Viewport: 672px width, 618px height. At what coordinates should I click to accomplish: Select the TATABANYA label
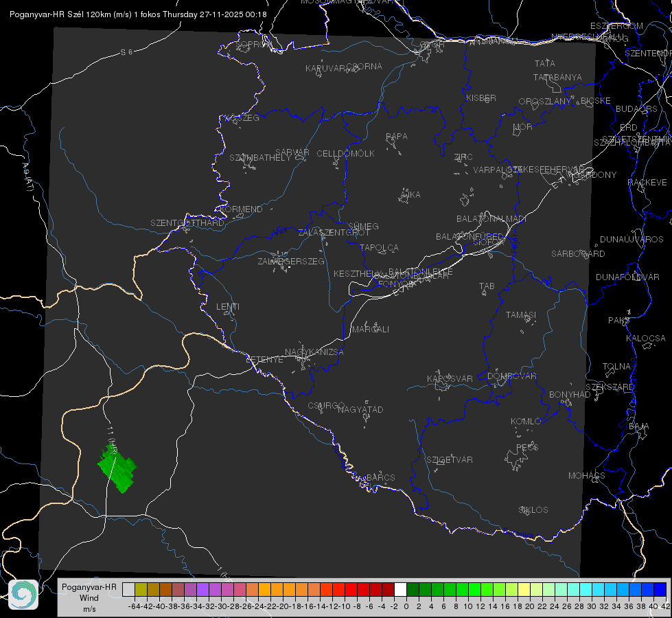point(557,78)
